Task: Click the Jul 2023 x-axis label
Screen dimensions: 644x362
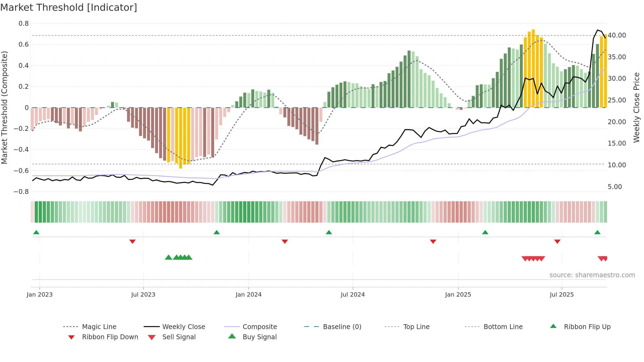Action: click(143, 294)
